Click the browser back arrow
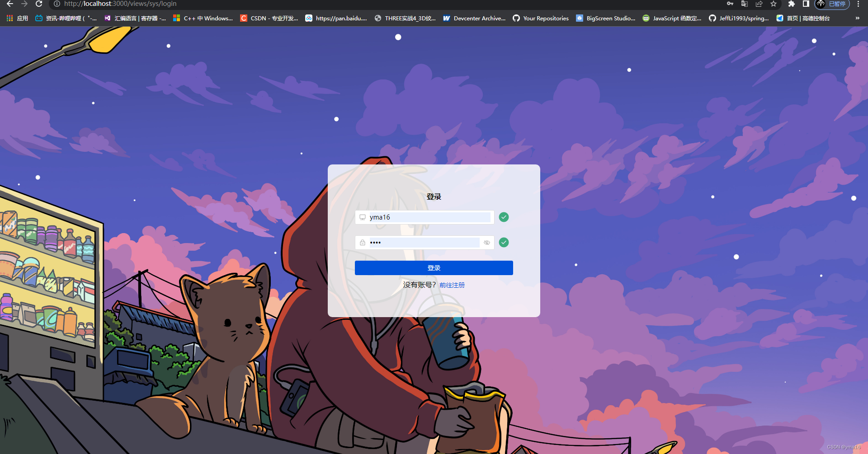This screenshot has width=868, height=454. pyautogui.click(x=10, y=4)
